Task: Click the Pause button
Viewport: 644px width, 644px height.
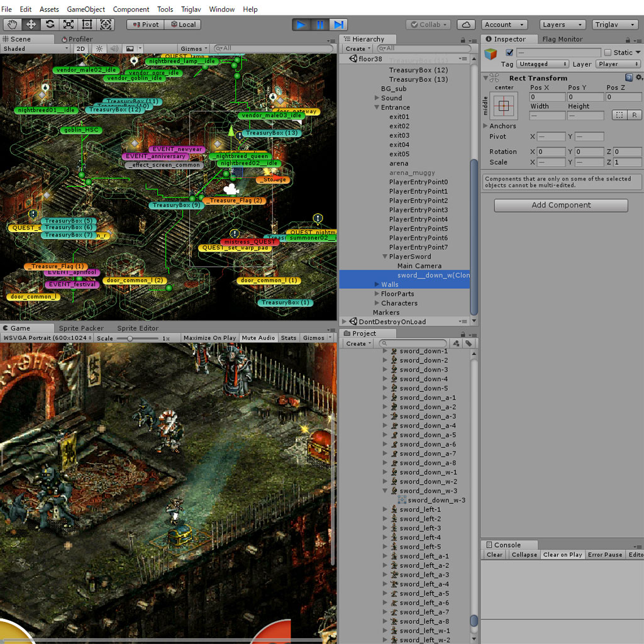Action: pos(320,25)
